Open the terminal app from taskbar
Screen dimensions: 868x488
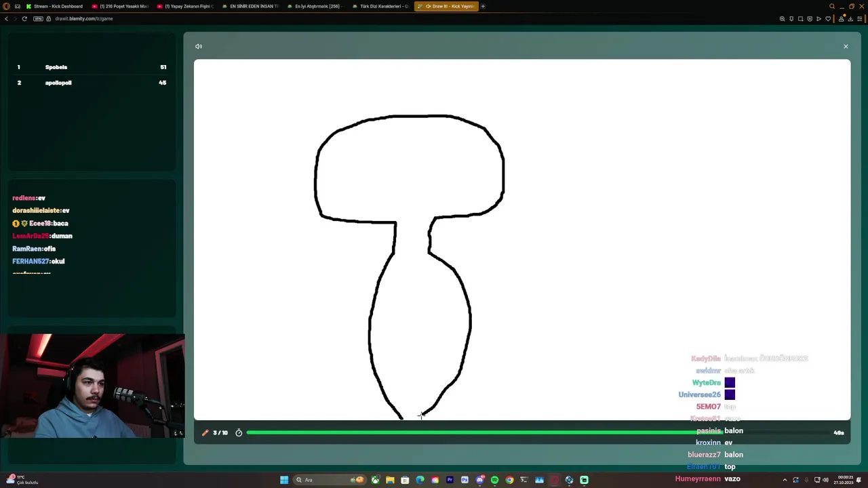tap(524, 480)
